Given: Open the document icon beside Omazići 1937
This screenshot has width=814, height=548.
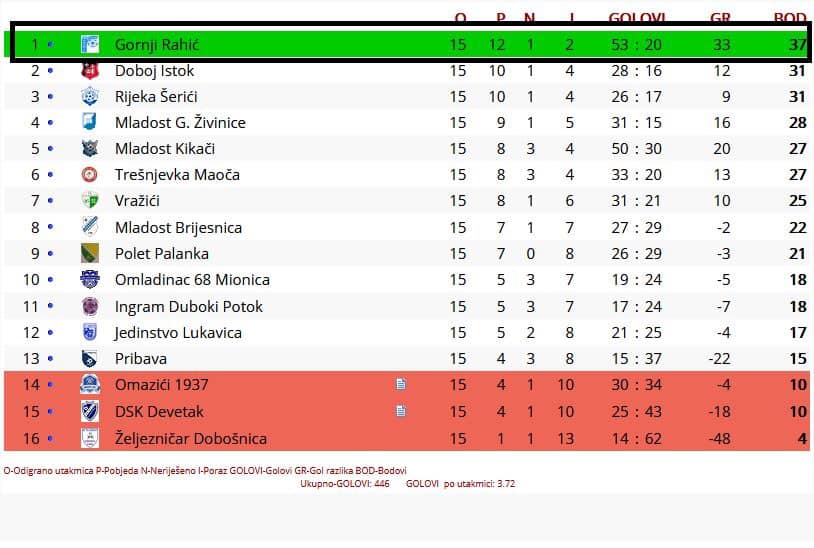Looking at the screenshot, I should [401, 384].
